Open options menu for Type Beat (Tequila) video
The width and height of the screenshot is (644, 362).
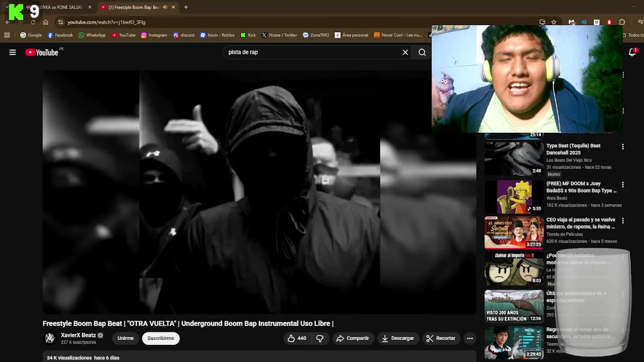pyautogui.click(x=623, y=147)
